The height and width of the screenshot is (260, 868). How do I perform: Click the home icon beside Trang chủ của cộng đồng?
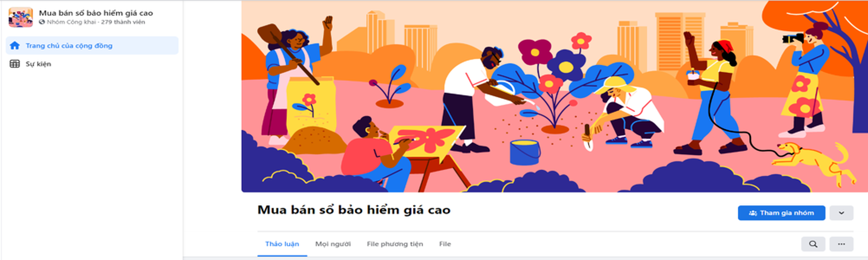15,46
